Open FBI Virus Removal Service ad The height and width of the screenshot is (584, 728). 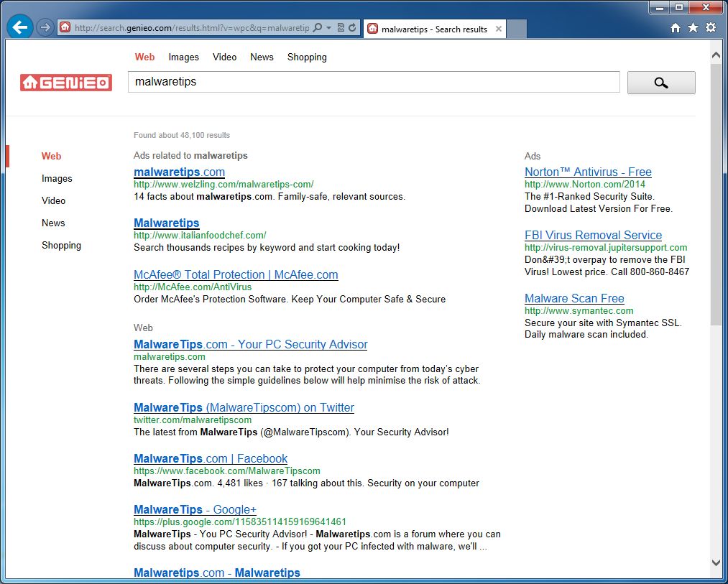click(594, 235)
